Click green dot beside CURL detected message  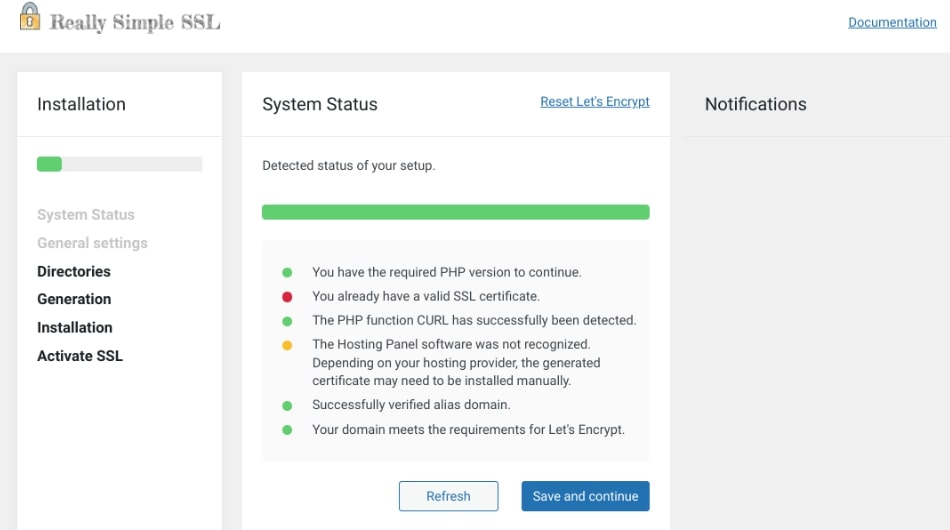287,321
